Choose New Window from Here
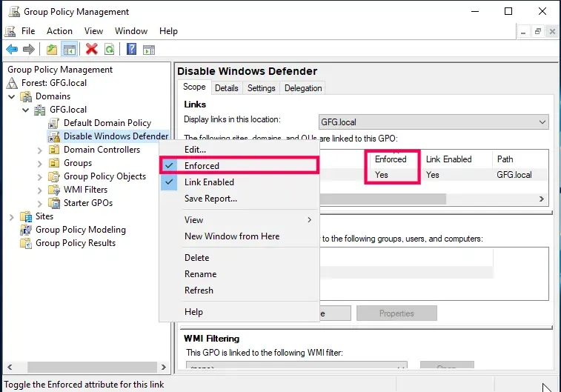This screenshot has height=392, width=561. [239, 236]
